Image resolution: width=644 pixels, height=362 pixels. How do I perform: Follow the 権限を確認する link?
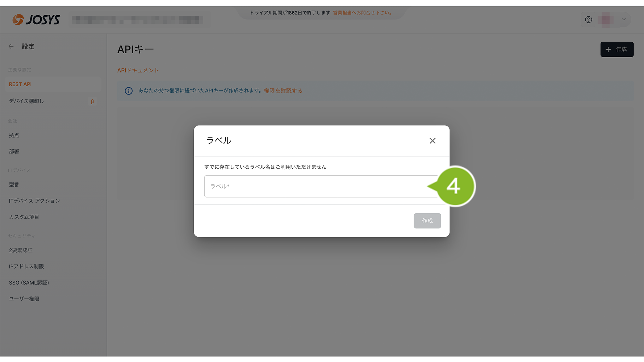pyautogui.click(x=283, y=91)
